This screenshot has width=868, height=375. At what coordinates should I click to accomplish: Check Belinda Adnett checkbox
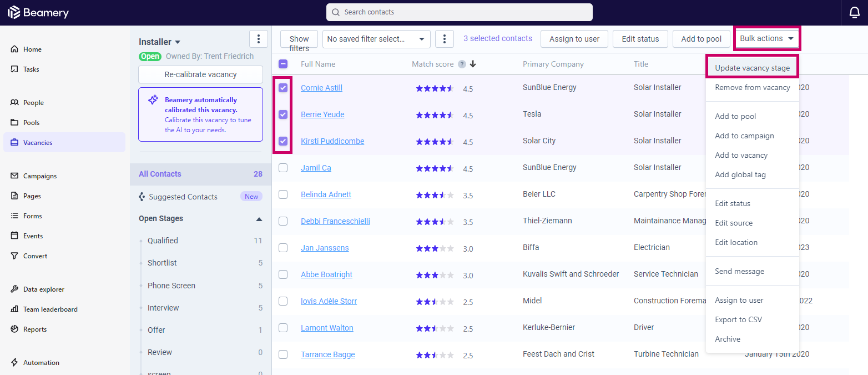pos(283,194)
